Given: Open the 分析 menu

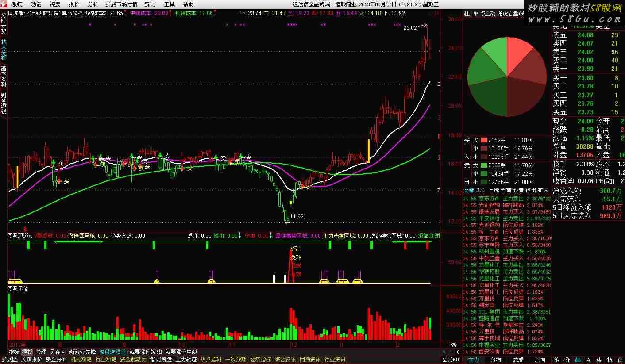Looking at the screenshot, I should 93,4.
